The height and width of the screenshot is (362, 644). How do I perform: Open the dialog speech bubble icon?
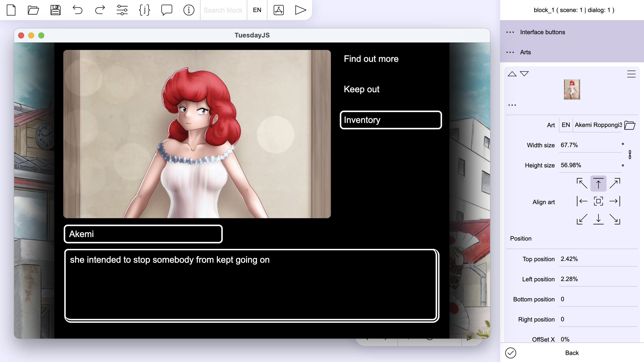167,10
